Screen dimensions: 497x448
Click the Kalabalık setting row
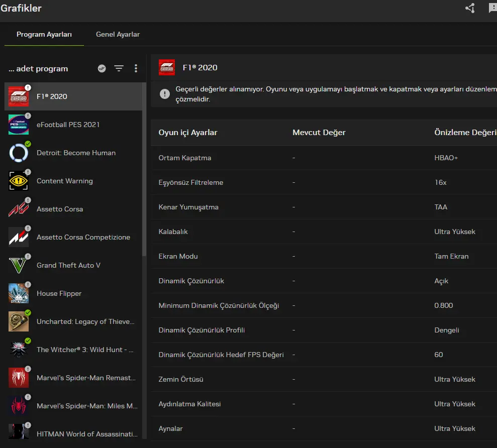tap(324, 232)
